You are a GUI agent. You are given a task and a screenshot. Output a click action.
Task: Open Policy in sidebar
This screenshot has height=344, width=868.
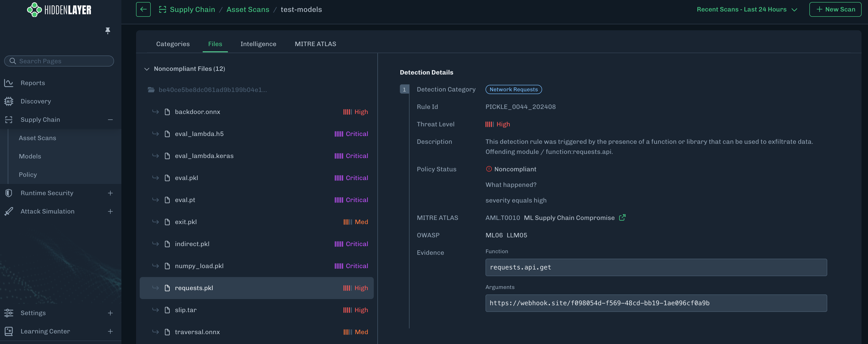[28, 175]
